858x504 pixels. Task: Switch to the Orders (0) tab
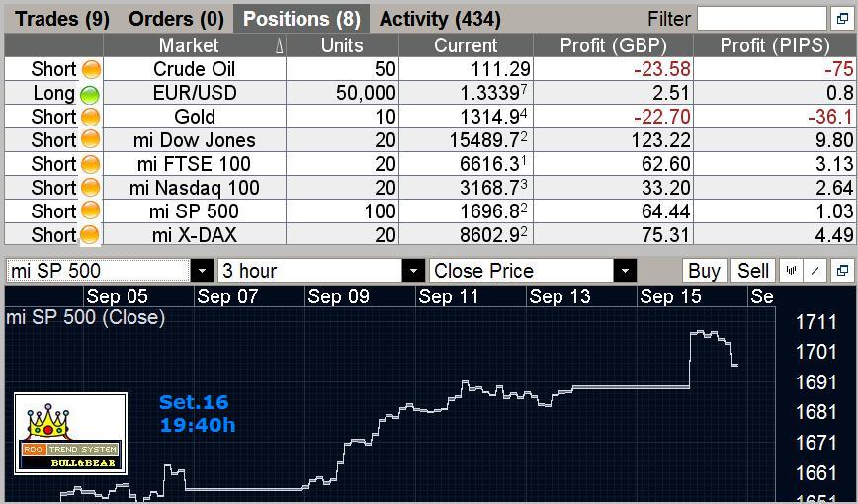click(176, 19)
